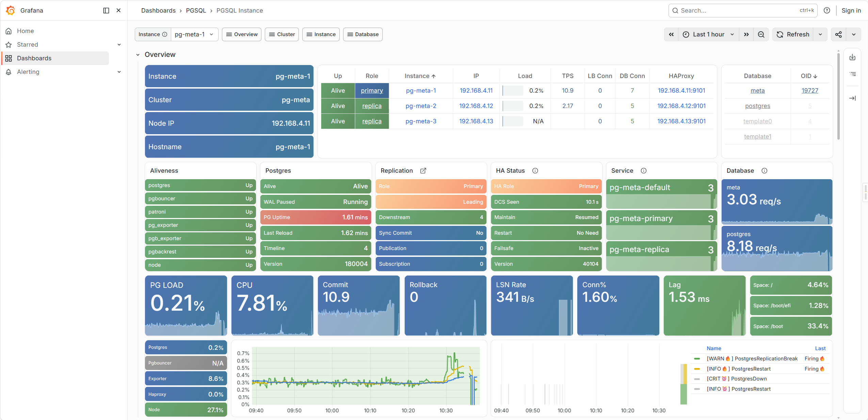Screen dimensions: 868x420
Task: Click the collapse-dock arrow icon in right rail
Action: coord(852,98)
